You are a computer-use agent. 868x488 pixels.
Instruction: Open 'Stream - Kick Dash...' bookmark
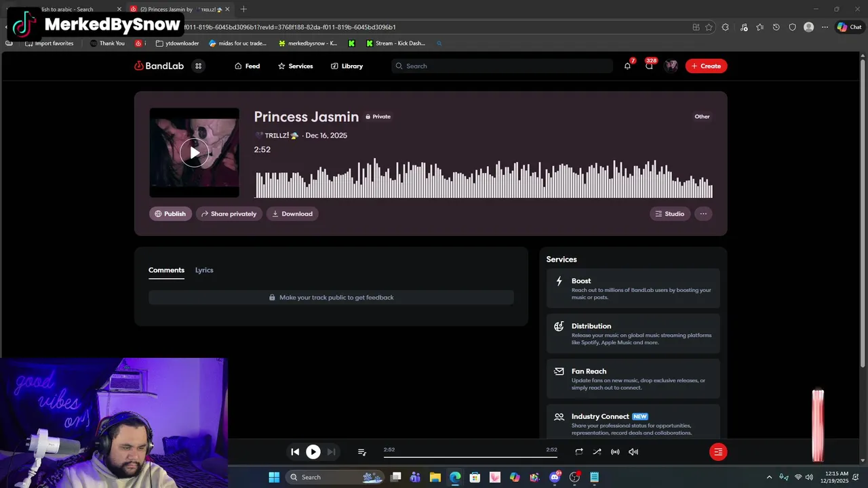395,43
